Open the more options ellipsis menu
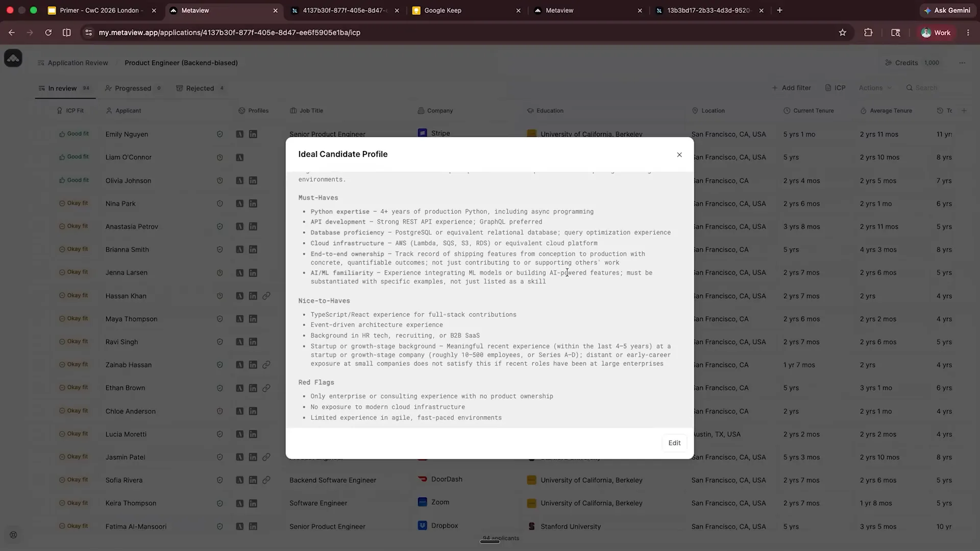Screen dimensions: 980x551 pos(962,63)
